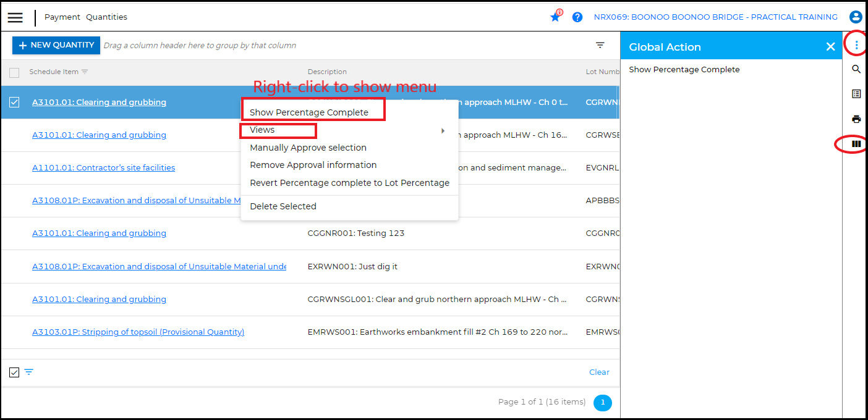Viewport: 868px width, 420px height.
Task: Open the Global Action three-dot menu
Action: (856, 44)
